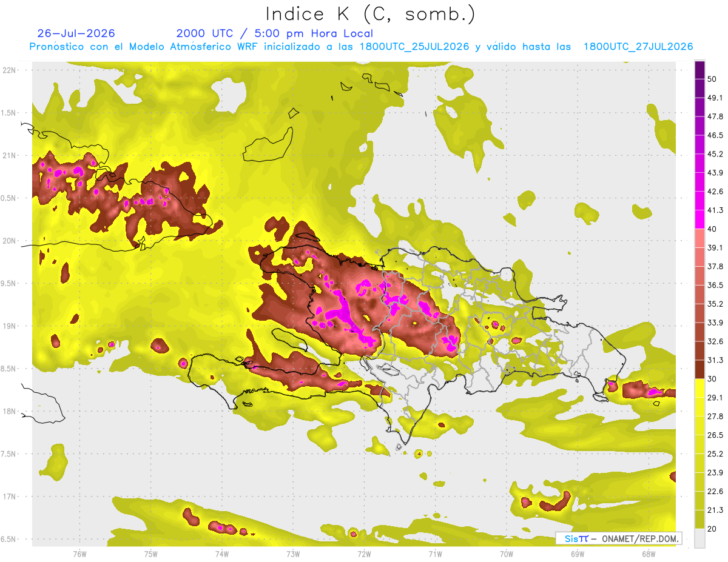
Task: Click the colorbar value '31.3'
Action: (x=715, y=360)
